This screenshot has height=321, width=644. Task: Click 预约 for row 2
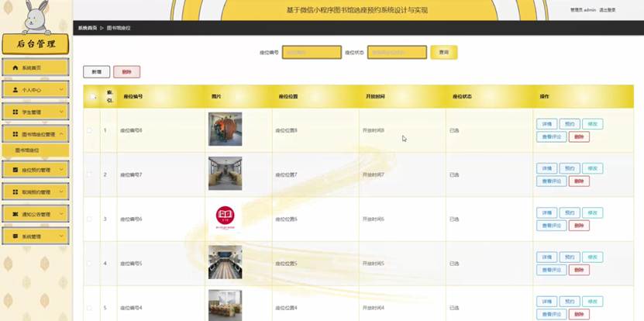pyautogui.click(x=570, y=168)
